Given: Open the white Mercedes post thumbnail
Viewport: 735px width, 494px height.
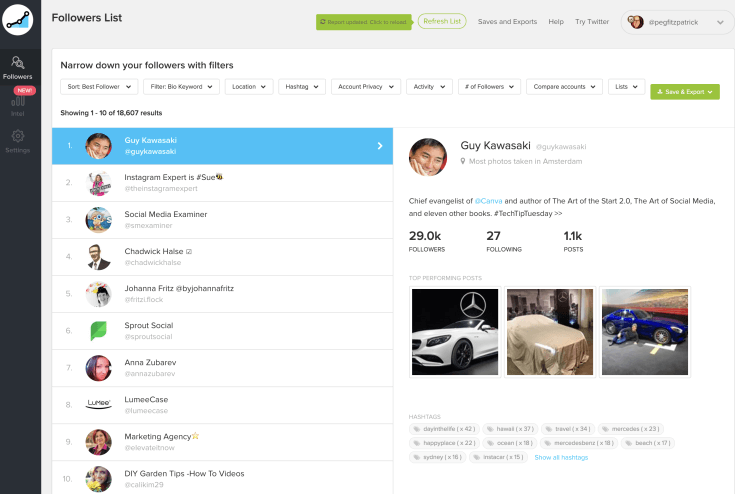Looking at the screenshot, I should point(453,332).
